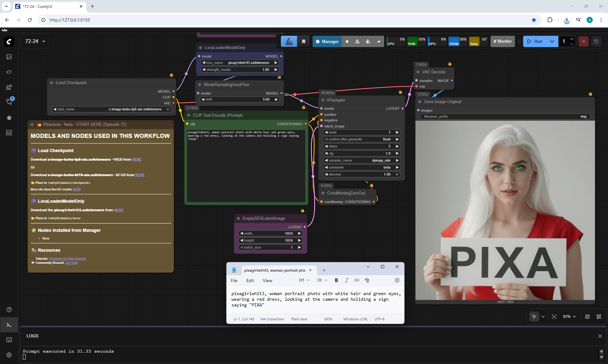Click the Run workflow button
This screenshot has width=608, height=364.
[x=535, y=41]
